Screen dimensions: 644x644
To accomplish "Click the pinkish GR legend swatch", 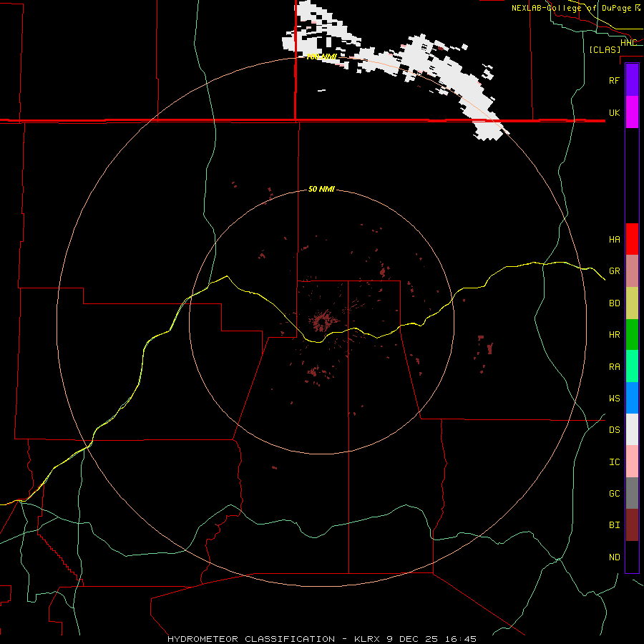I will point(632,271).
